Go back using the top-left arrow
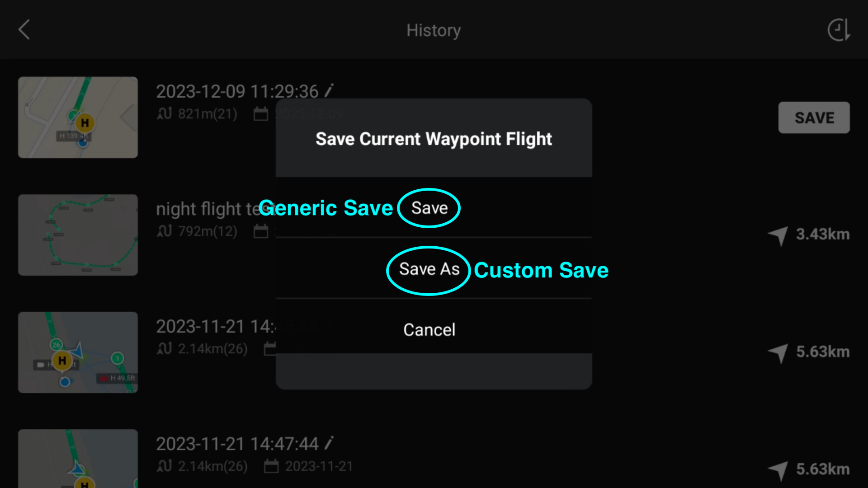Viewport: 868px width, 488px height. click(x=24, y=30)
